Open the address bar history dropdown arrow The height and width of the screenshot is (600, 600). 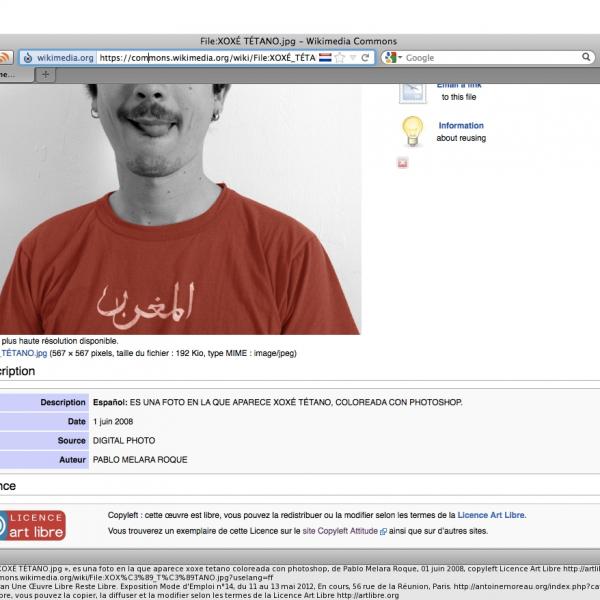pyautogui.click(x=353, y=58)
